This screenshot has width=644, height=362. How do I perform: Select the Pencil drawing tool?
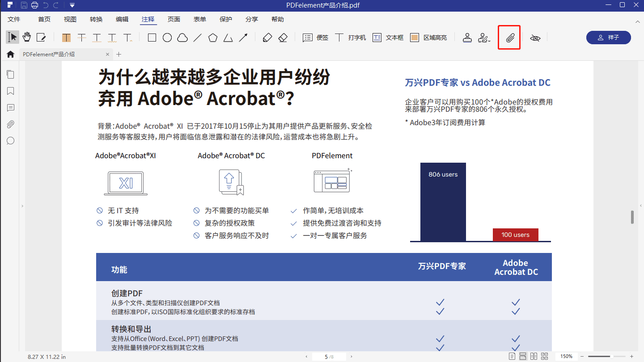point(267,38)
